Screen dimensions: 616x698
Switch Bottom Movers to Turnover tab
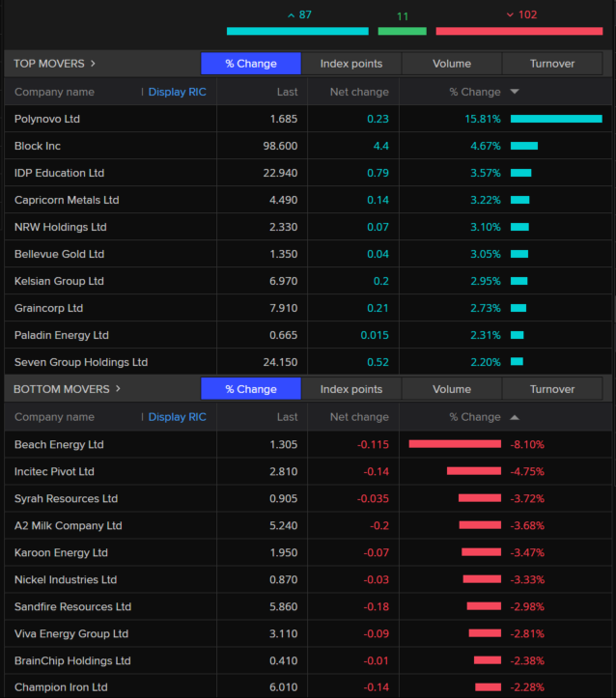click(552, 389)
